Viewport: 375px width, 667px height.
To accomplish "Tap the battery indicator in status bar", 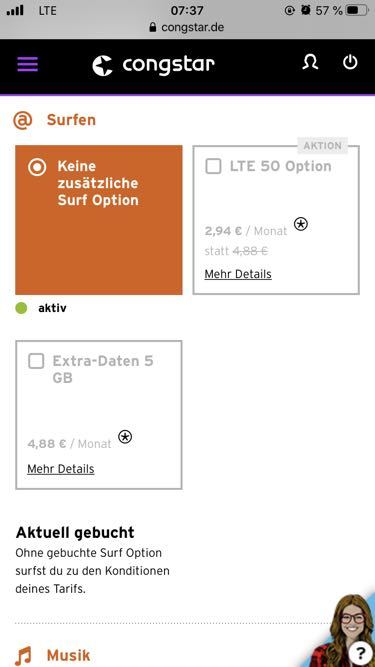I will [356, 10].
